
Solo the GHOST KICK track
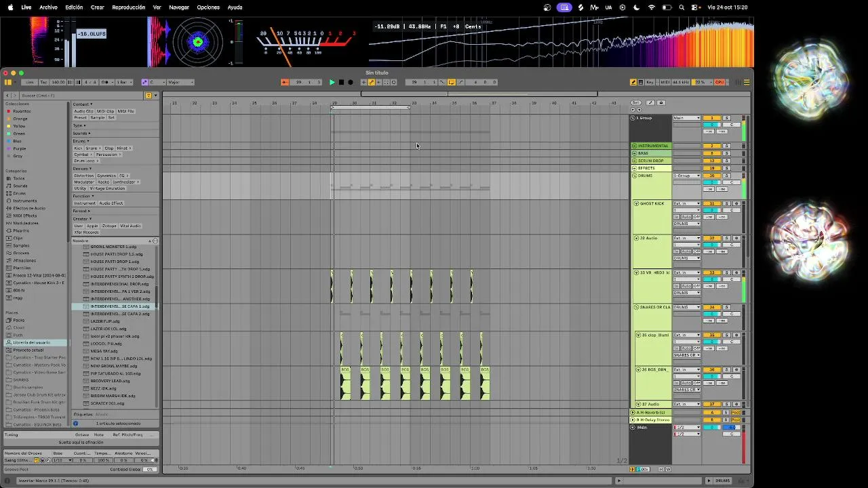pos(726,203)
